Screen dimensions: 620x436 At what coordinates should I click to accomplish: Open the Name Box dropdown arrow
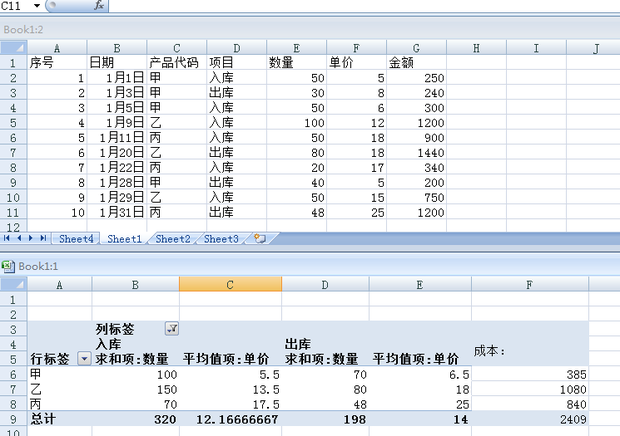tap(36, 6)
